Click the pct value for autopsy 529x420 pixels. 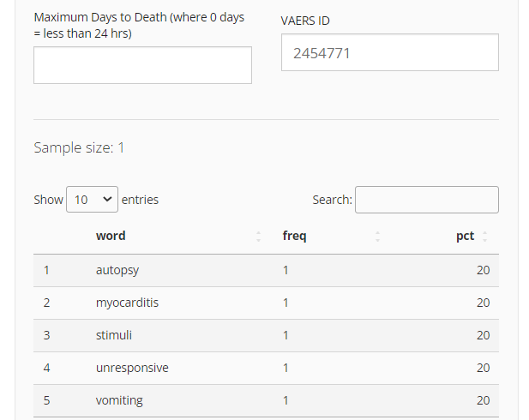coord(483,270)
